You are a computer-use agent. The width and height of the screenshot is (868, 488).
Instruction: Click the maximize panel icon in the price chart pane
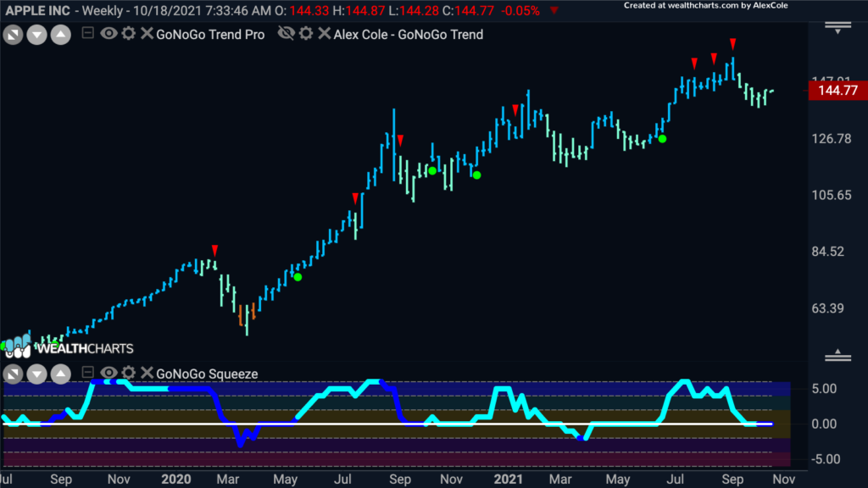tap(13, 35)
